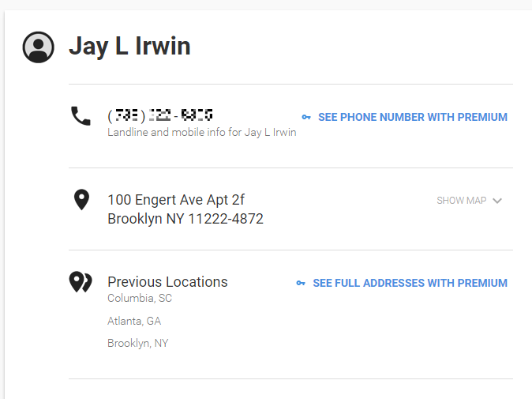Open See Phone Number With Premium link
The height and width of the screenshot is (399, 532).
(412, 117)
